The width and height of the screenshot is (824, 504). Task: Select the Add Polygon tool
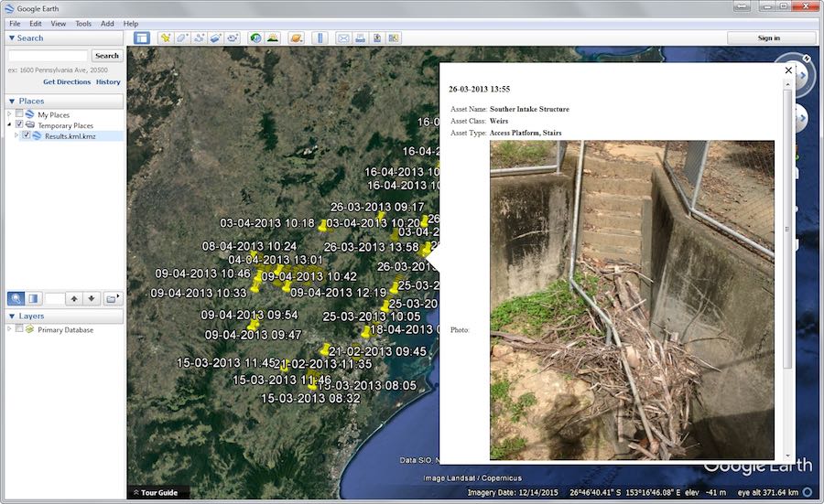[x=182, y=38]
